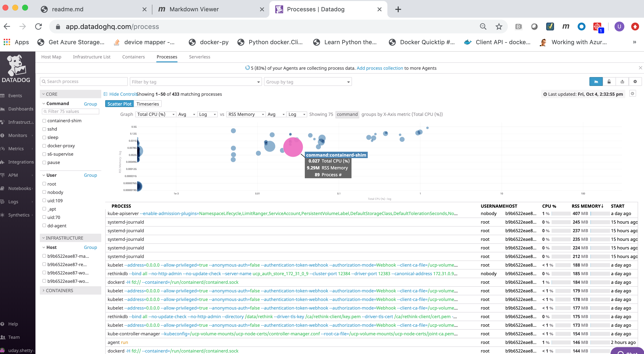Click the Hide Controls link
This screenshot has height=354, width=644.
(x=120, y=94)
